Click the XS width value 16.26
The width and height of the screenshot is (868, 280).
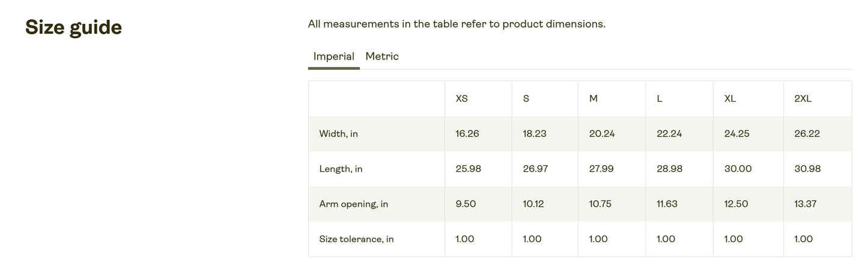467,134
